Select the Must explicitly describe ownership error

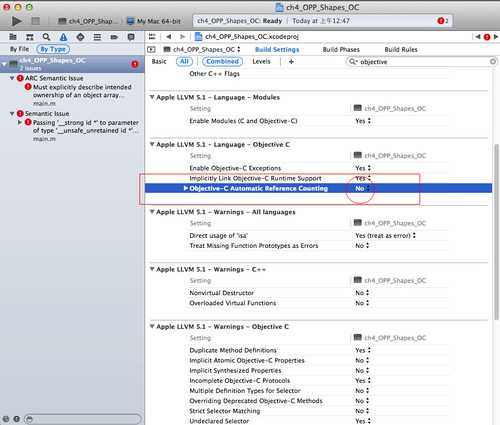[x=82, y=91]
